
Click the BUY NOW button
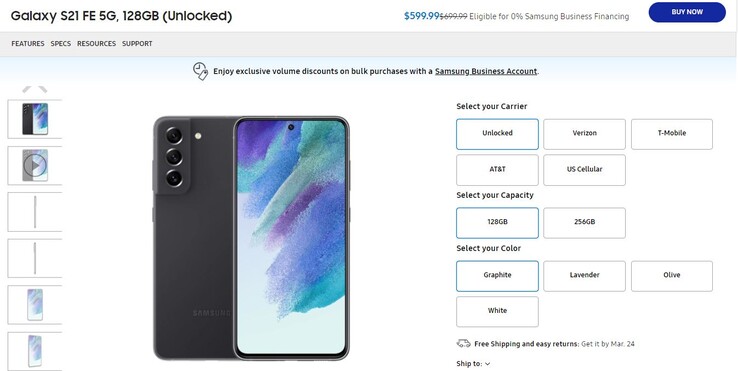tap(687, 12)
